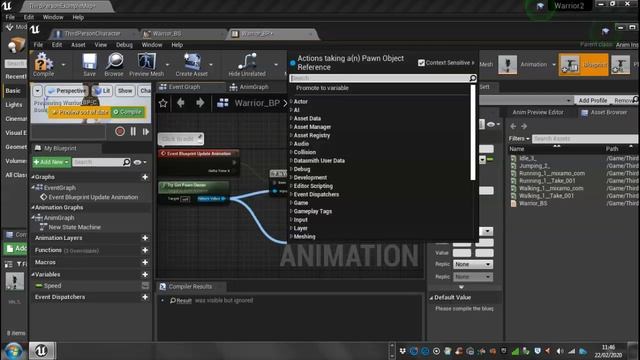Open ThirdPersonCharacter tab

[x=92, y=33]
